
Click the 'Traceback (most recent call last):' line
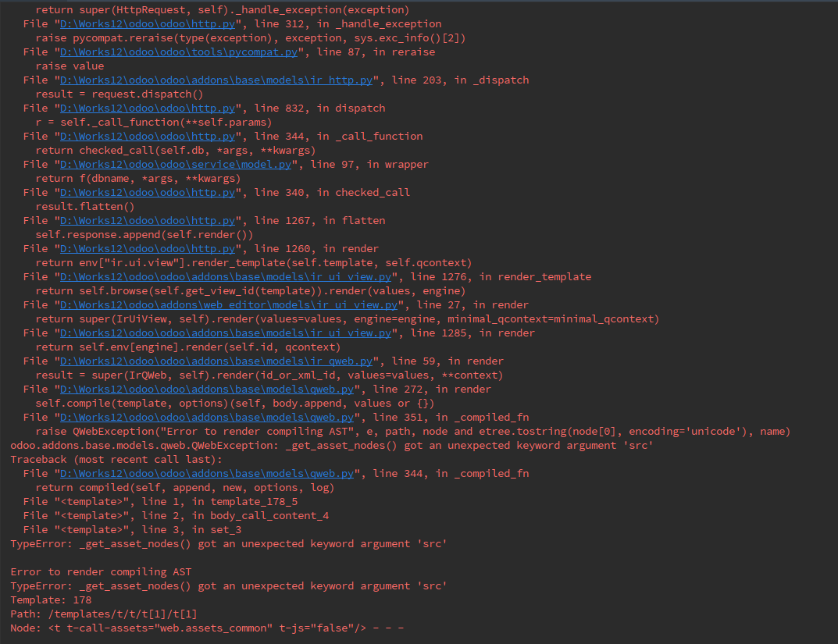pos(116,460)
